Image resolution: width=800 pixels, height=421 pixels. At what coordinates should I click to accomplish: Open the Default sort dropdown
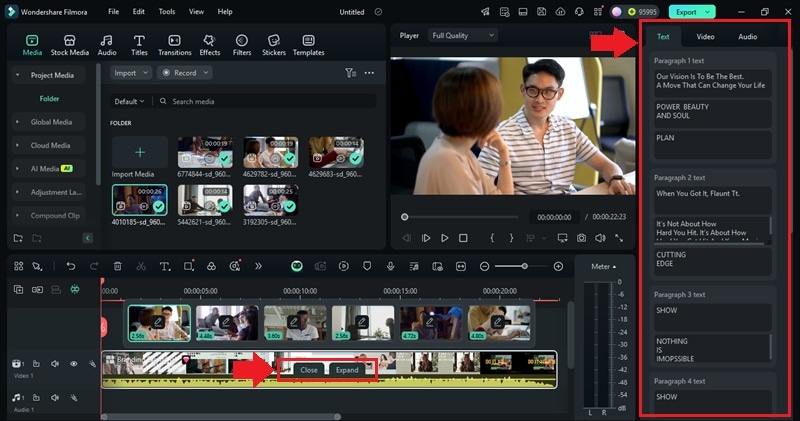[129, 102]
